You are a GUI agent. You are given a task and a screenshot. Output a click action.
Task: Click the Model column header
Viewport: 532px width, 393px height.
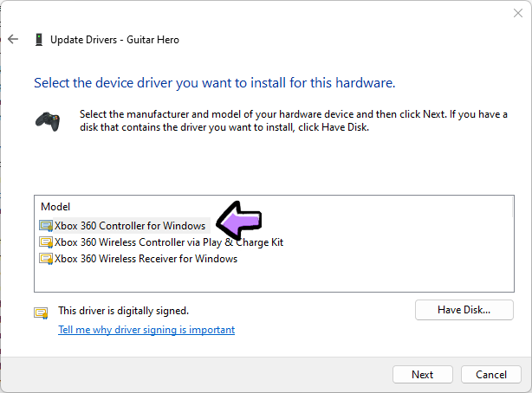[x=55, y=207]
